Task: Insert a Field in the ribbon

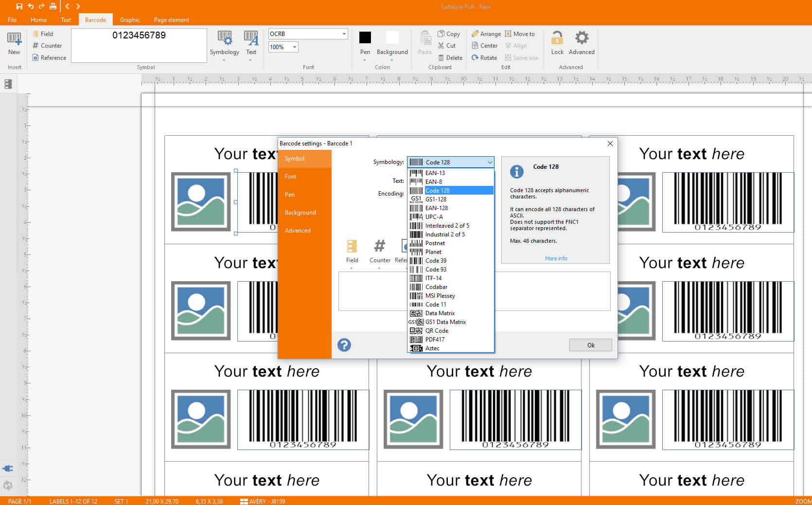Action: 43,34
